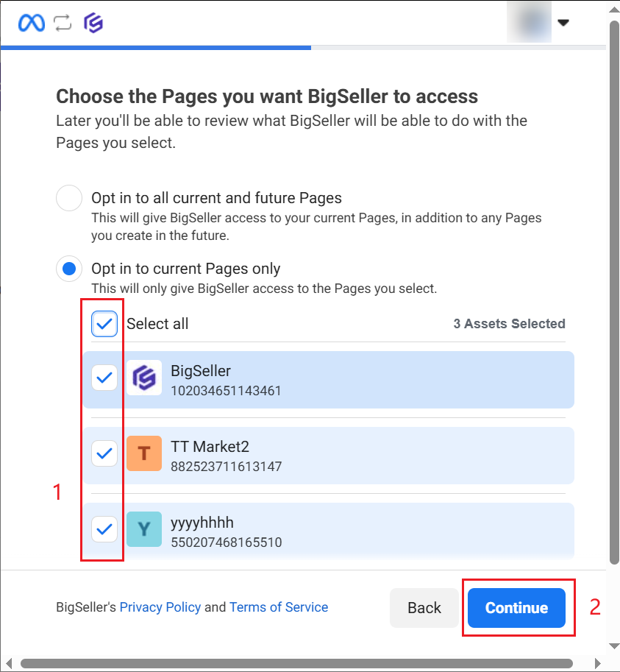Select 'Opt in to all current and future Pages'
This screenshot has width=620, height=672.
[69, 199]
